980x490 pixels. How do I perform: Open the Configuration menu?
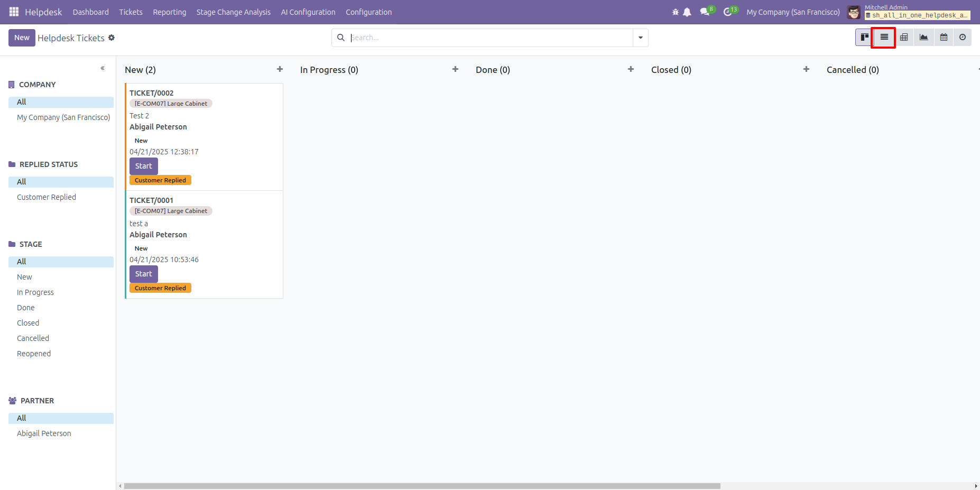[369, 12]
